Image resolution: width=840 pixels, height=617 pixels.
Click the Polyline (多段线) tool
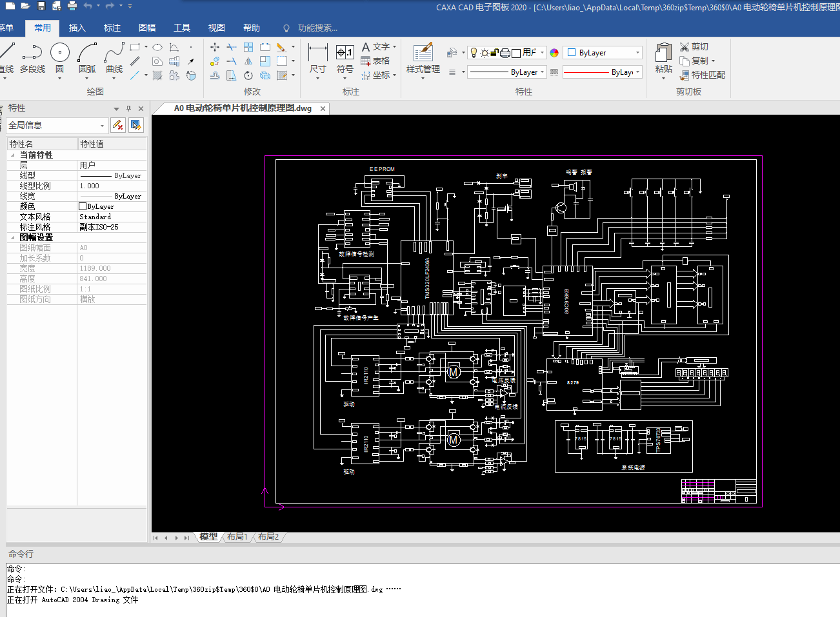click(32, 53)
